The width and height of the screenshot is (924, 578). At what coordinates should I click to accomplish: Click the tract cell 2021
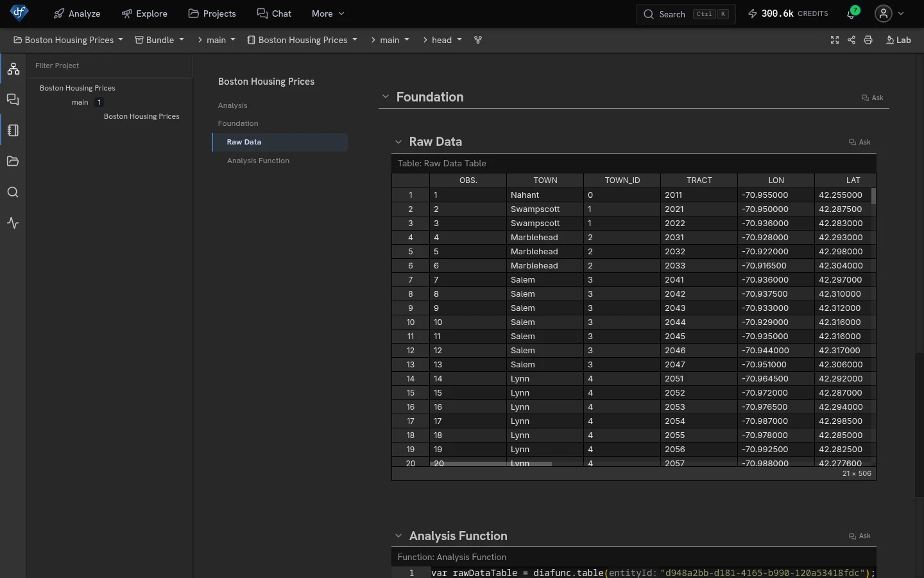coord(699,209)
